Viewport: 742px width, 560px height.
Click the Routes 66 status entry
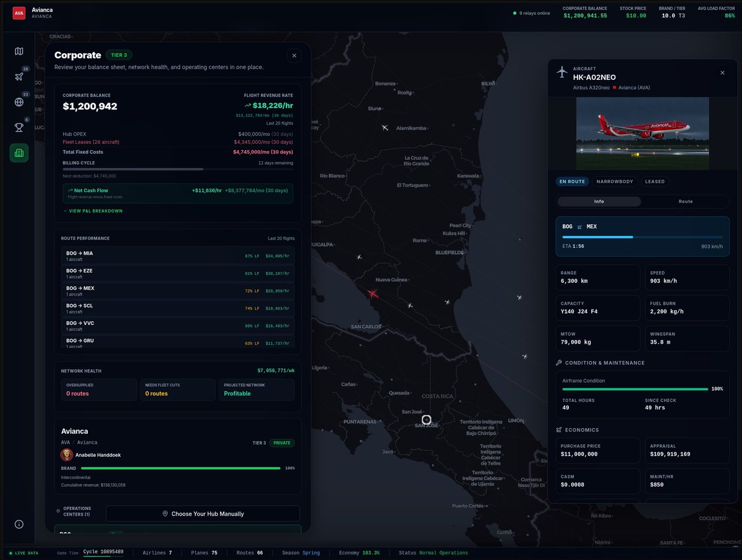(x=250, y=553)
